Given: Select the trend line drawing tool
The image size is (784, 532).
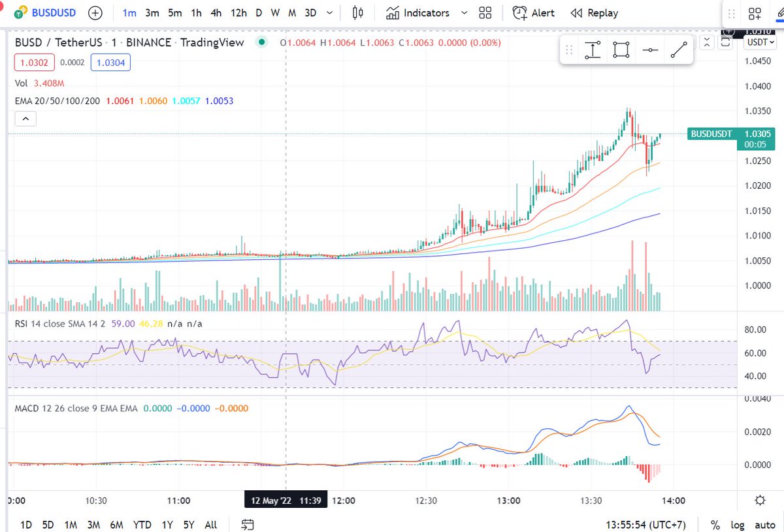Looking at the screenshot, I should tap(679, 50).
